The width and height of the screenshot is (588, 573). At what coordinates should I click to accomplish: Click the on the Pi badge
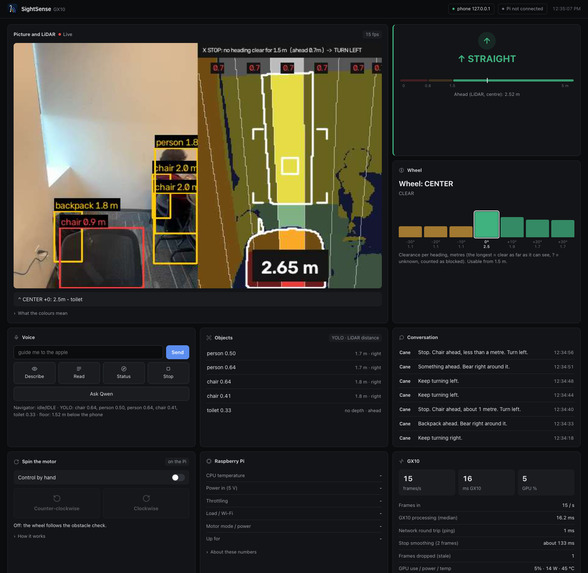pyautogui.click(x=177, y=462)
